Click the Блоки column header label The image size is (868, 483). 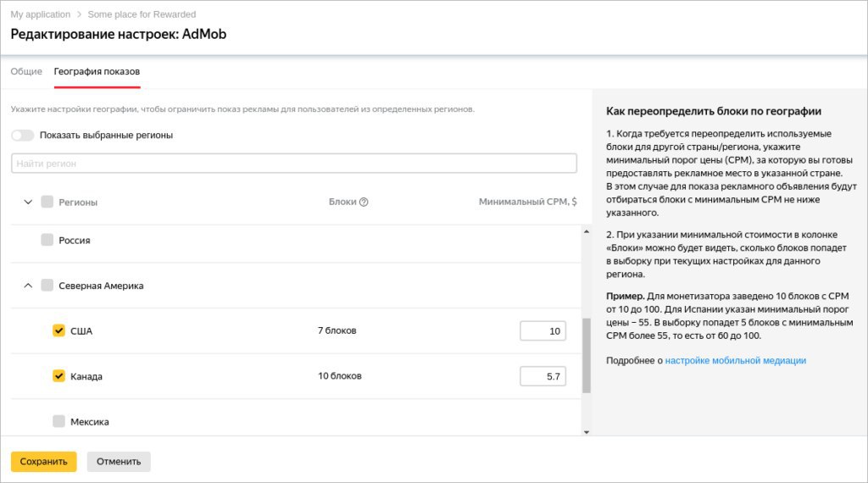342,202
